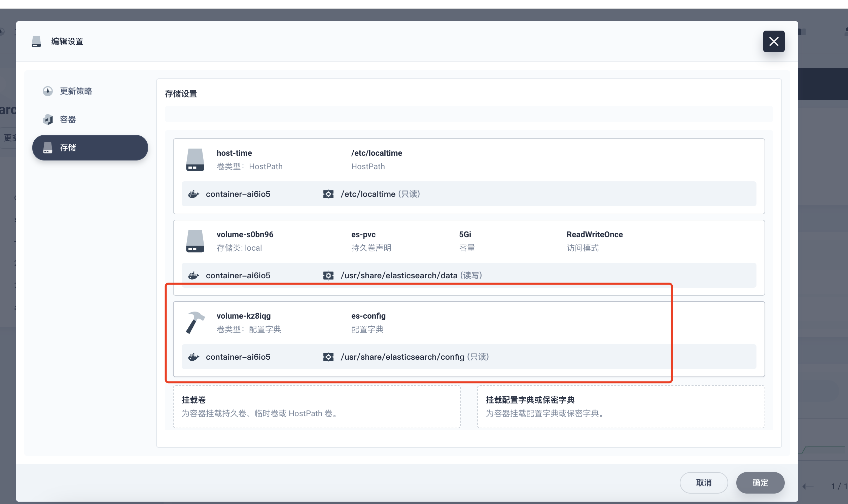
Task: Click docker icon in elasticsearch/config mount row
Action: tap(193, 357)
